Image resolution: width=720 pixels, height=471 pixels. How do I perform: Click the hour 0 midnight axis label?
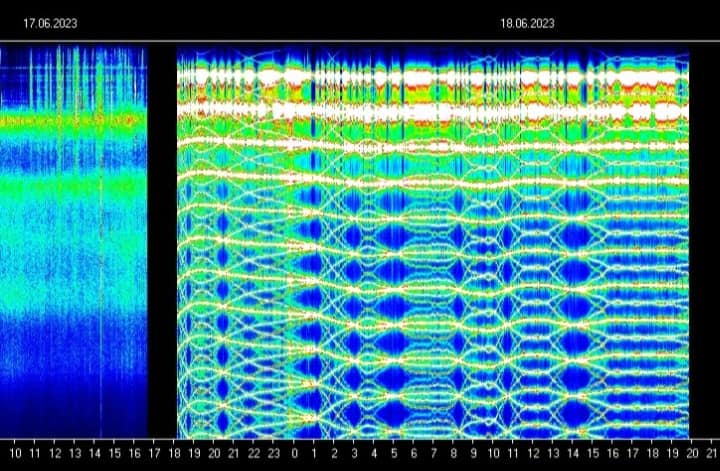pos(294,454)
